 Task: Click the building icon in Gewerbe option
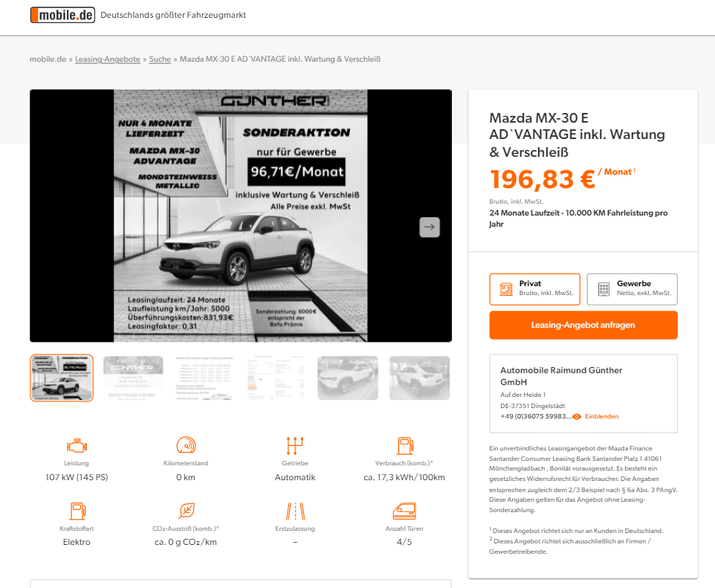[x=604, y=288]
